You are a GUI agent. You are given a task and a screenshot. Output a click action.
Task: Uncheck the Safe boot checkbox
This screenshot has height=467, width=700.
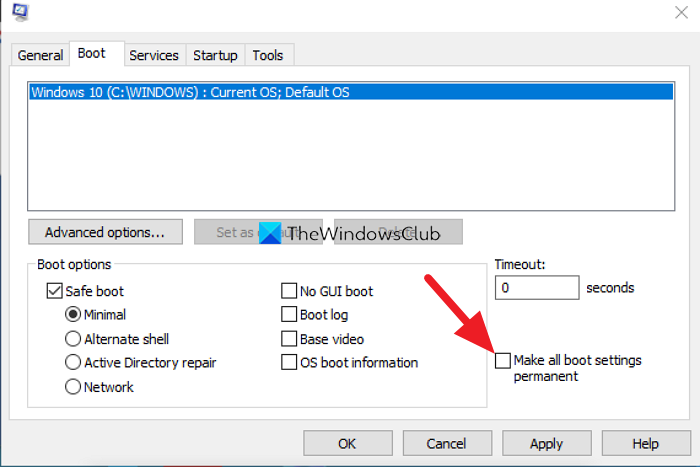(x=54, y=291)
